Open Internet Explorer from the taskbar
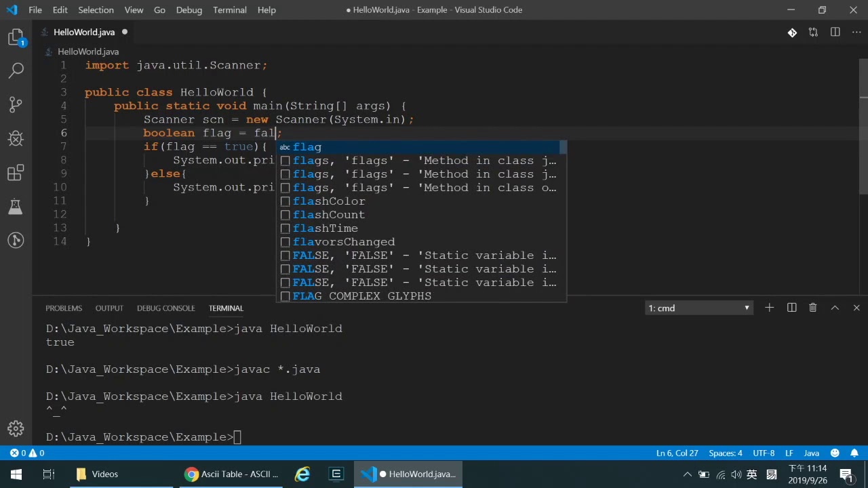The width and height of the screenshot is (868, 488). point(302,474)
